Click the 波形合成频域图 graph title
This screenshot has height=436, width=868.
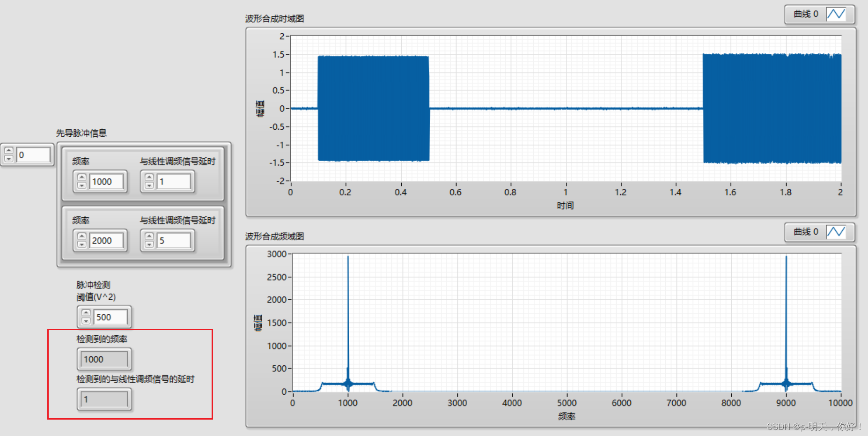pos(275,236)
